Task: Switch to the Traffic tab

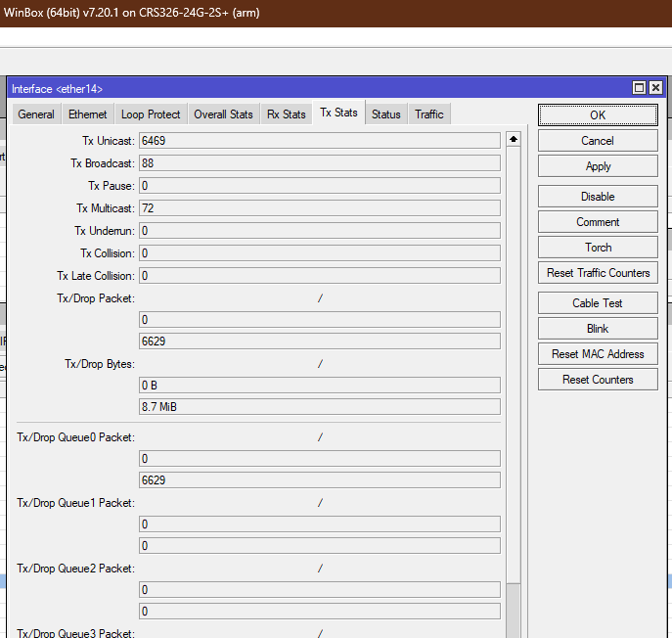Action: pyautogui.click(x=429, y=114)
